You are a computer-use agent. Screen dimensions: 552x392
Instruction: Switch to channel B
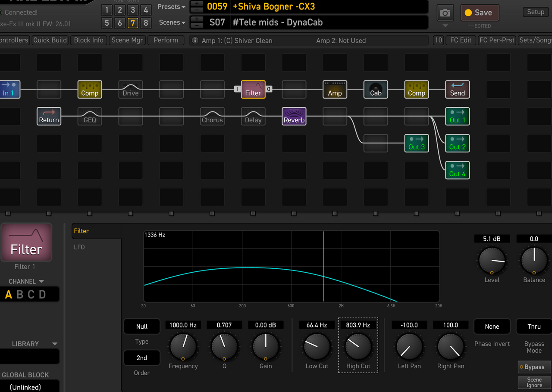(x=19, y=295)
